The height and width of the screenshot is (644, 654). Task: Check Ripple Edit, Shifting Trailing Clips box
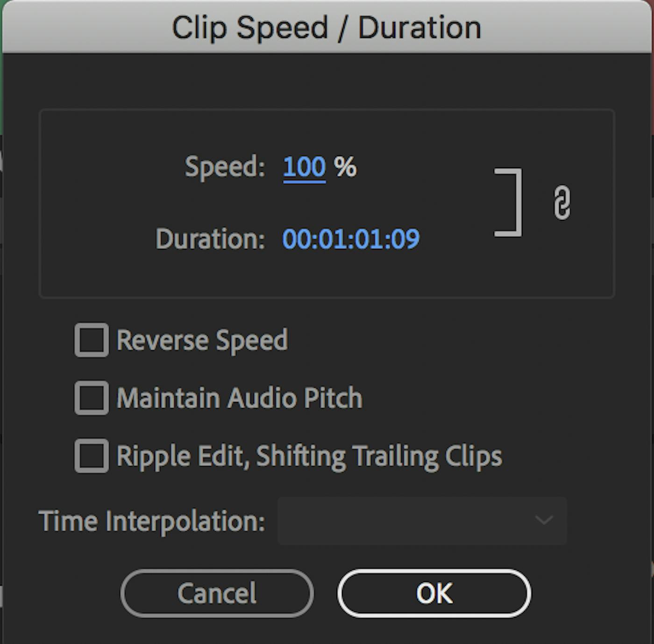pyautogui.click(x=92, y=456)
